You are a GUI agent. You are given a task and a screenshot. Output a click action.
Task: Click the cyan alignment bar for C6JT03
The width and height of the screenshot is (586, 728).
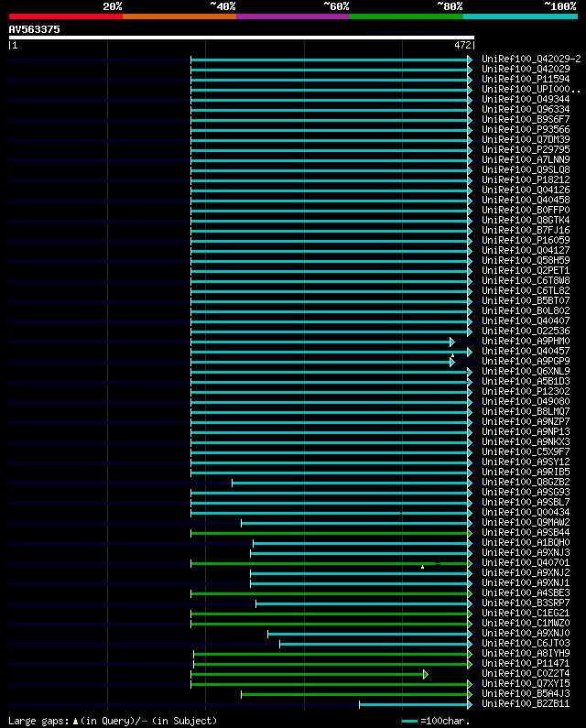374,644
